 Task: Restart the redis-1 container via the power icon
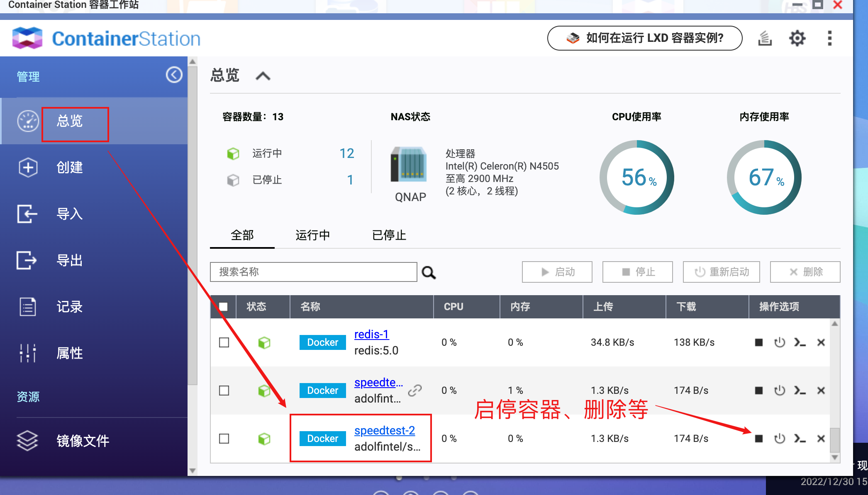[780, 342]
